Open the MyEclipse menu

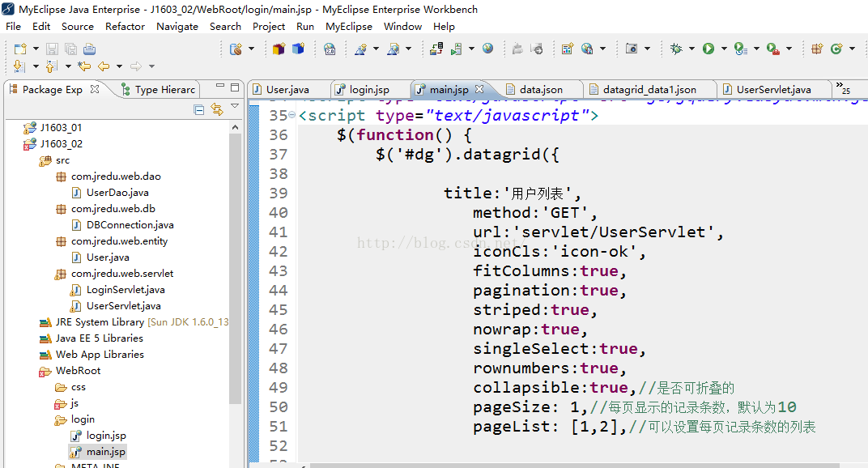(x=349, y=26)
